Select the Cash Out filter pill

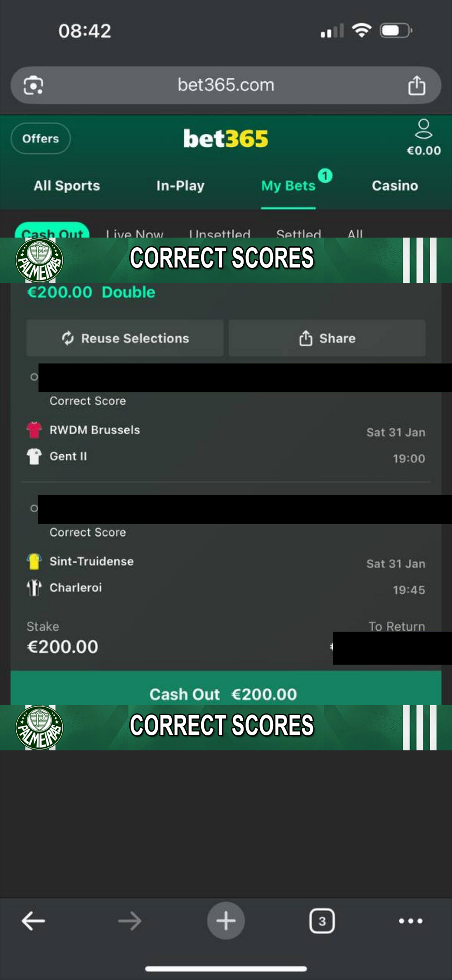52,230
